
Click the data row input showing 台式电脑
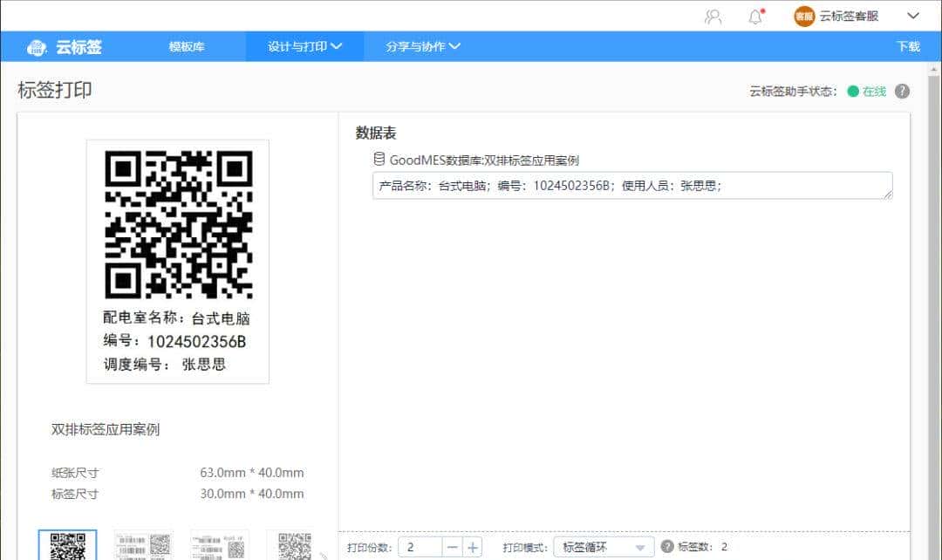click(x=631, y=185)
